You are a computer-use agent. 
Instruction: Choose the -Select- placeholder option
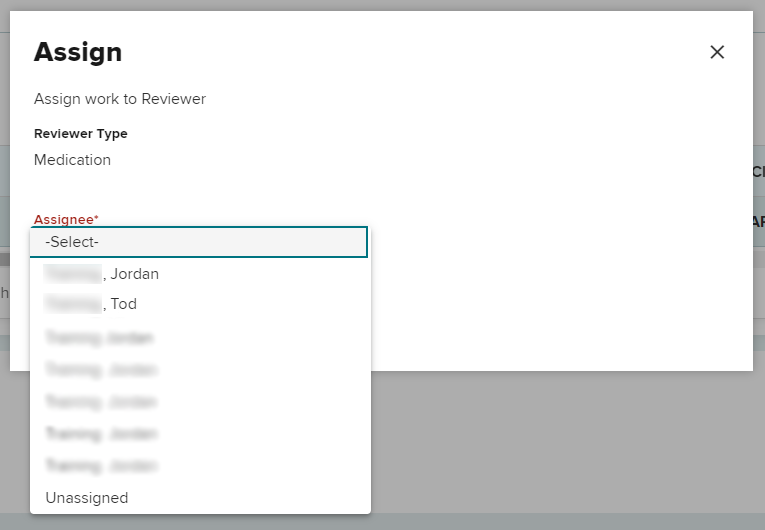pos(199,242)
